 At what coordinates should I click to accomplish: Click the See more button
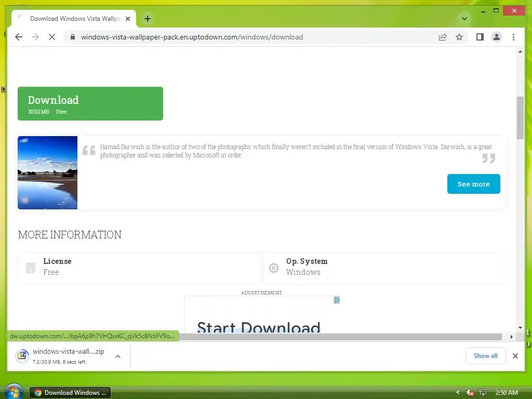point(474,184)
